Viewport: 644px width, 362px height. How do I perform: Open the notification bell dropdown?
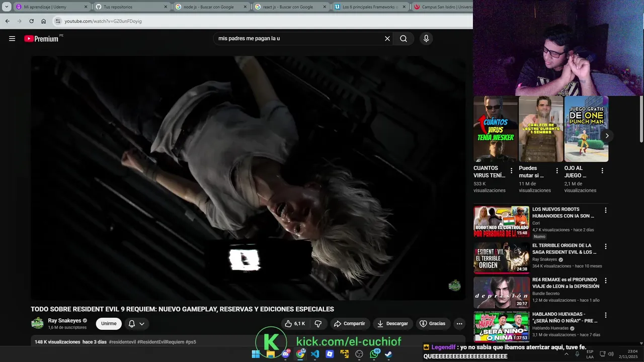(136, 324)
